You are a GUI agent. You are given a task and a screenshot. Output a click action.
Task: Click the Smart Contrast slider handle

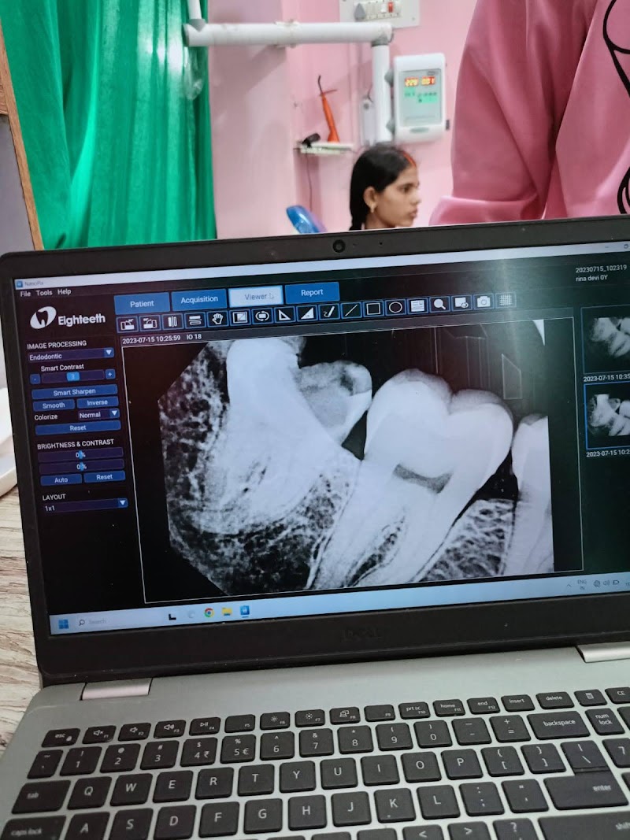[x=72, y=377]
